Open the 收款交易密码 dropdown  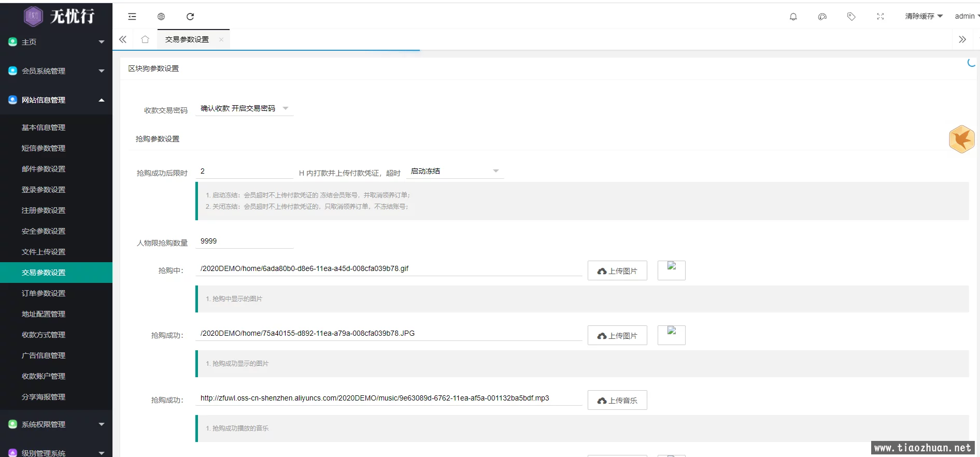pos(244,109)
